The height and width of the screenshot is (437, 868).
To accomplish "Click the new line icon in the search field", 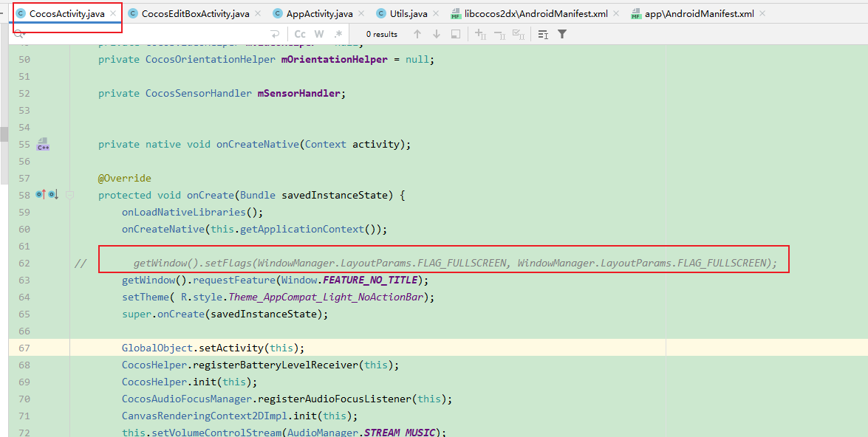I will pyautogui.click(x=275, y=34).
